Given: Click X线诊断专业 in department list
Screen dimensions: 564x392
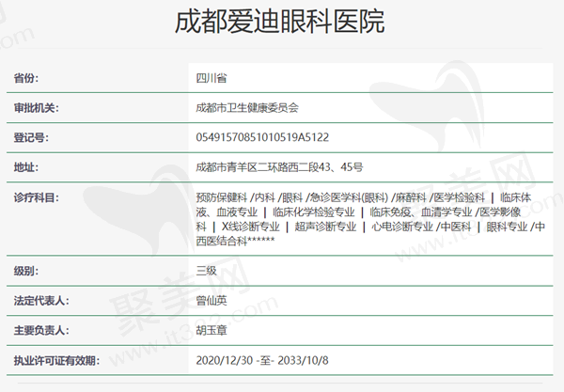Looking at the screenshot, I should (251, 227).
